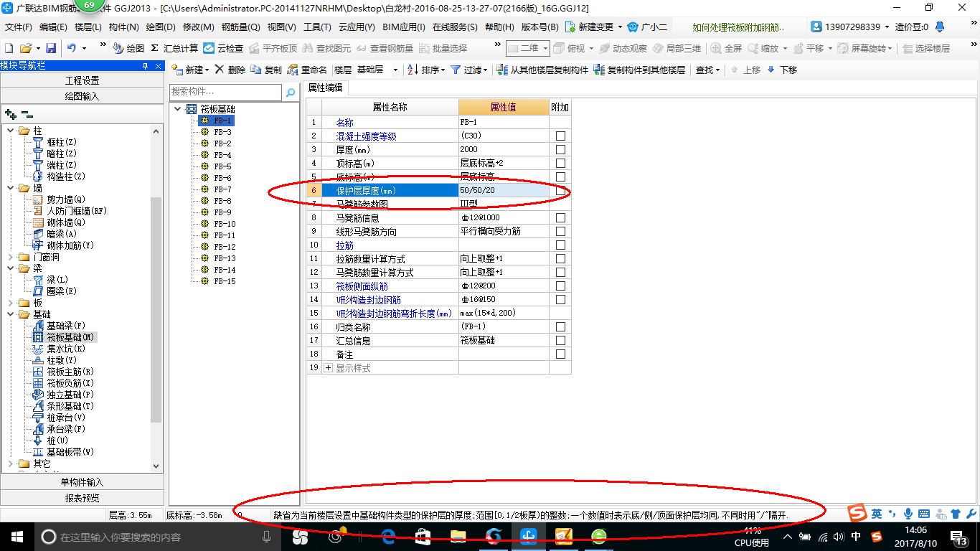980x551 pixels.
Task: Click the Windows search box on the taskbar
Action: (156, 537)
